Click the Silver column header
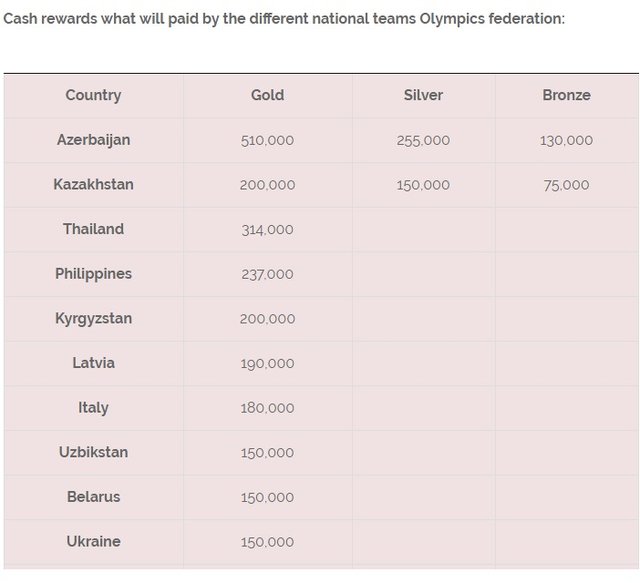 click(x=423, y=95)
